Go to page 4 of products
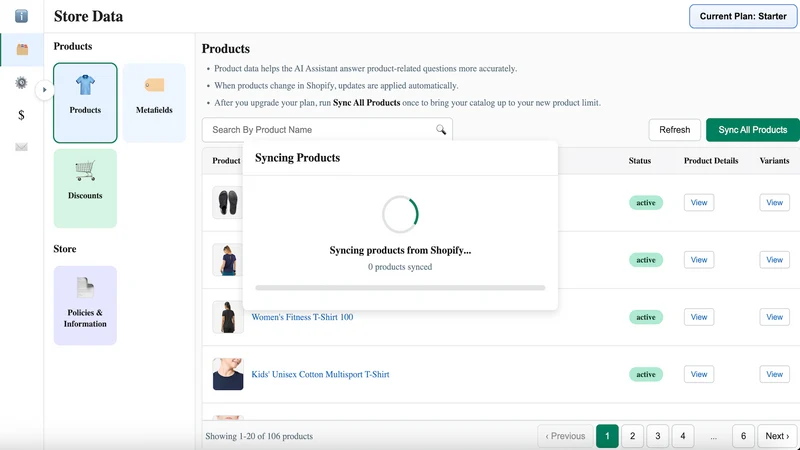The width and height of the screenshot is (800, 450). pyautogui.click(x=683, y=436)
